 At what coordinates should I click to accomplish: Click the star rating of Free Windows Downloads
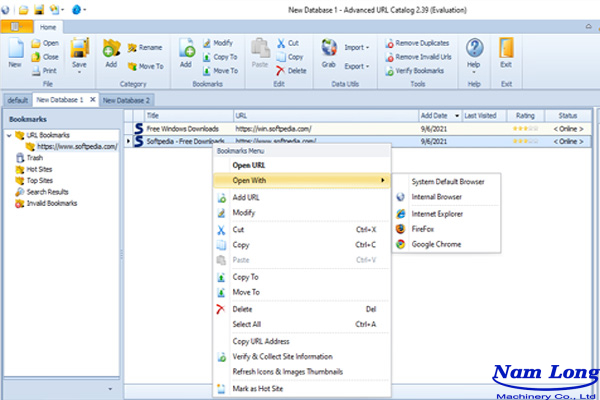click(x=525, y=129)
